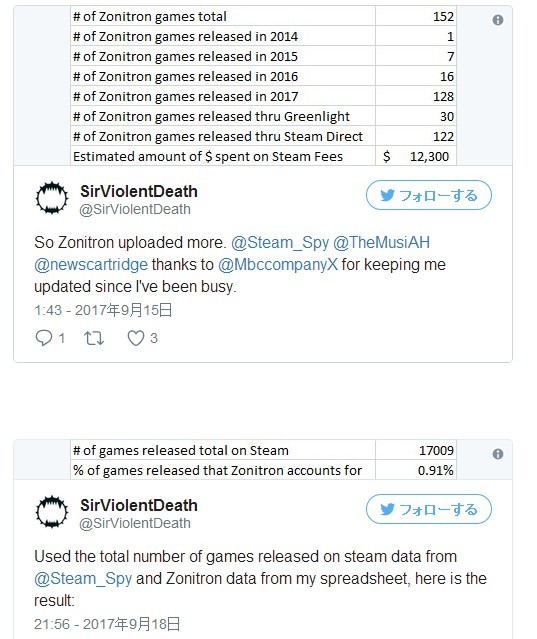Click @SirViolentDeath handle in second tweet
Screen dimensions: 537x639
coord(135,523)
